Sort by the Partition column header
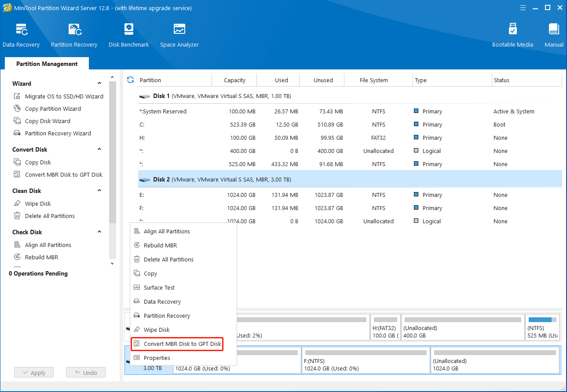567x392 pixels. [x=174, y=80]
